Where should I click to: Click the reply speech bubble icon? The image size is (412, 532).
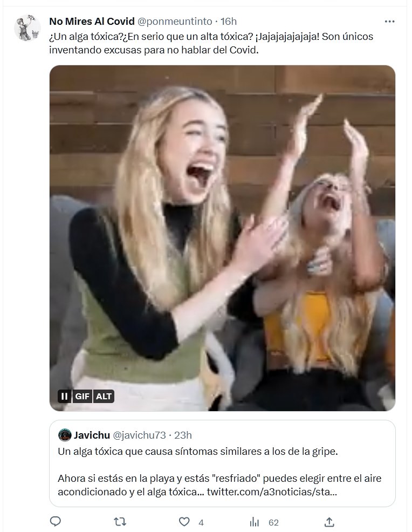pos(56,522)
